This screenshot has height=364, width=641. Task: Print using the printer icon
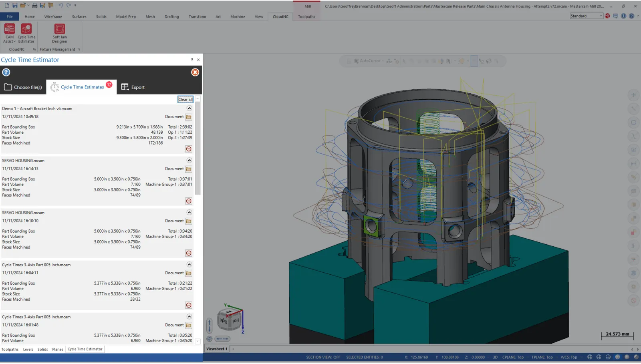coord(34,5)
